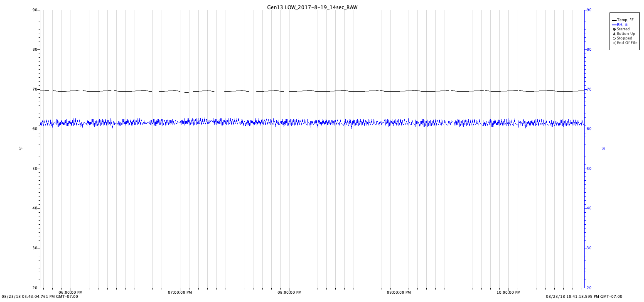Click the 09:00:00 PM time axis label
Image resolution: width=644 pixels, height=302 pixels.
[399, 292]
